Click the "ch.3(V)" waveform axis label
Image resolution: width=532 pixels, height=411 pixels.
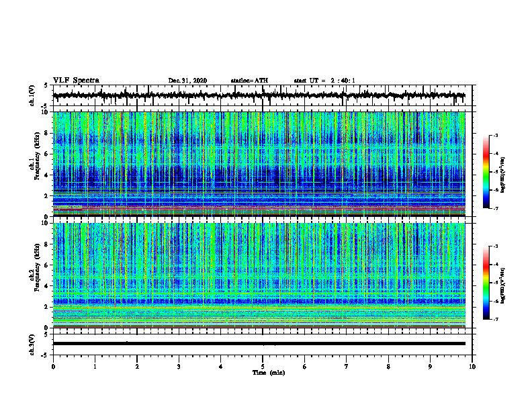[32, 345]
